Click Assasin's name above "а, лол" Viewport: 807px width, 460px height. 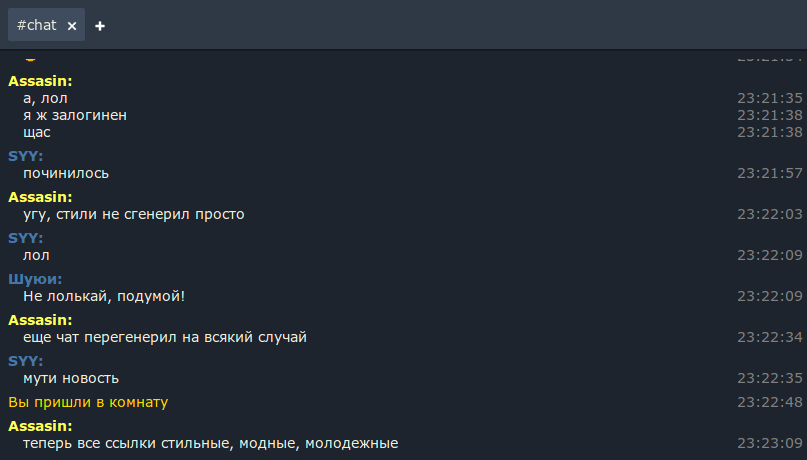(x=40, y=82)
